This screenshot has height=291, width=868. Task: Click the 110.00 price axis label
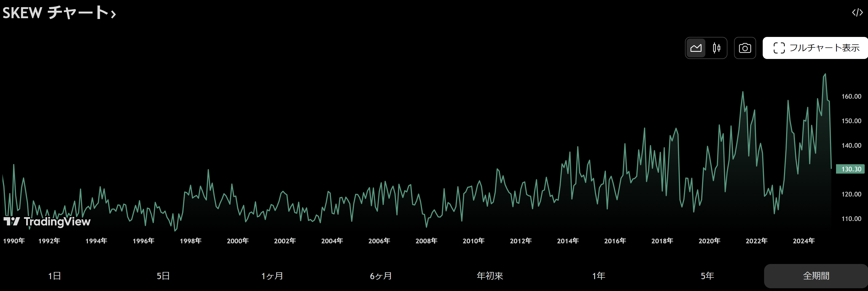click(851, 219)
